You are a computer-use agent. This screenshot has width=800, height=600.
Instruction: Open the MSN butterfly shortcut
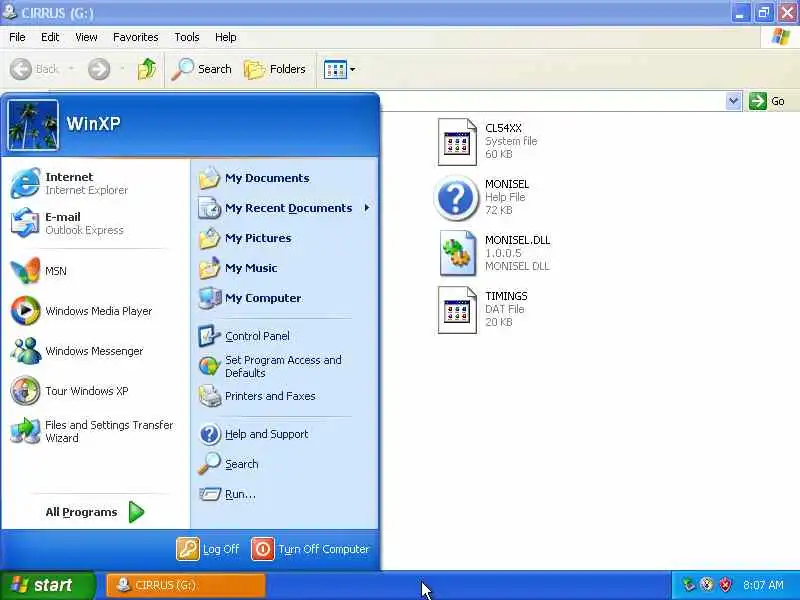click(95, 271)
